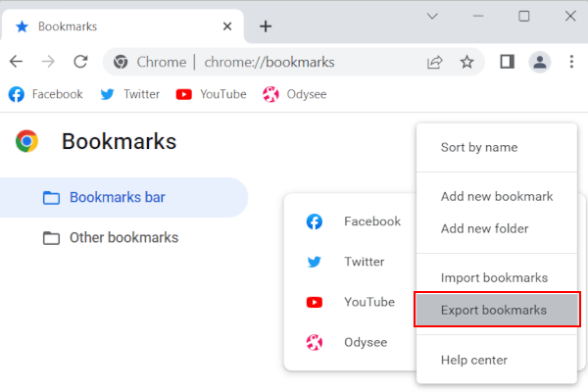The height and width of the screenshot is (392, 588).
Task: Click Add new folder option
Action: [484, 228]
